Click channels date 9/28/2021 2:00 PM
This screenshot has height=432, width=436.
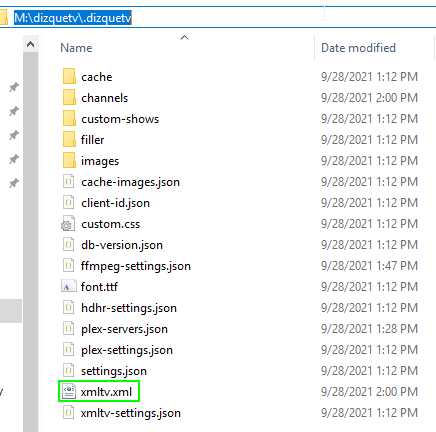pos(369,98)
